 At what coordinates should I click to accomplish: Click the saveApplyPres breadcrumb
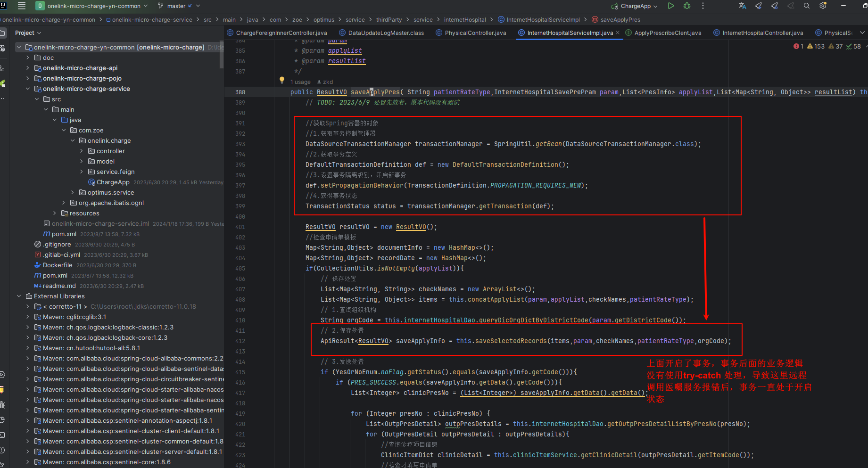click(x=616, y=20)
